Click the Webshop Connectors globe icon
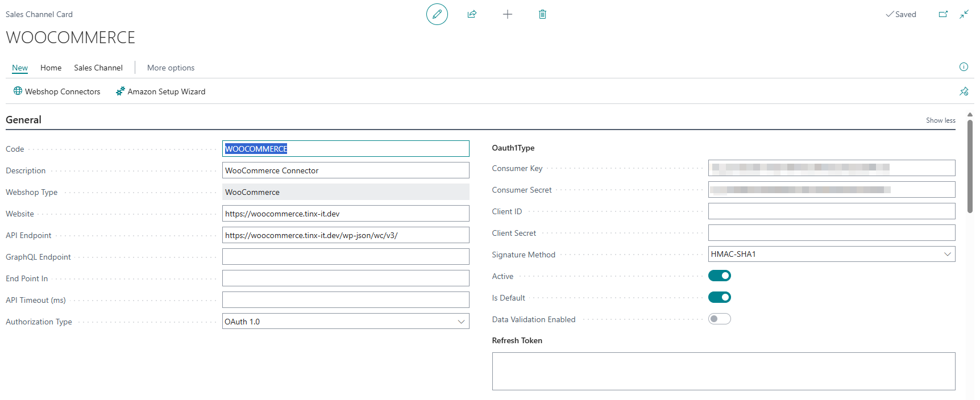 [18, 91]
